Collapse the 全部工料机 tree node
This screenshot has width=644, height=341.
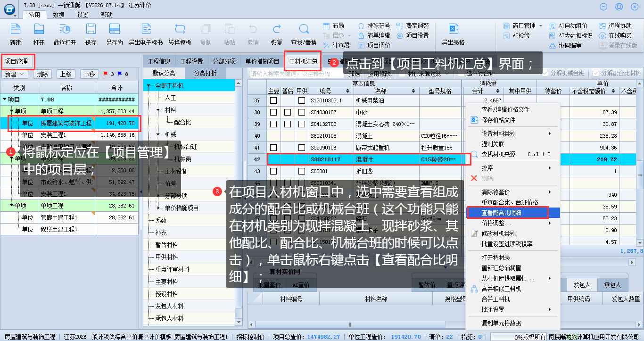[149, 85]
